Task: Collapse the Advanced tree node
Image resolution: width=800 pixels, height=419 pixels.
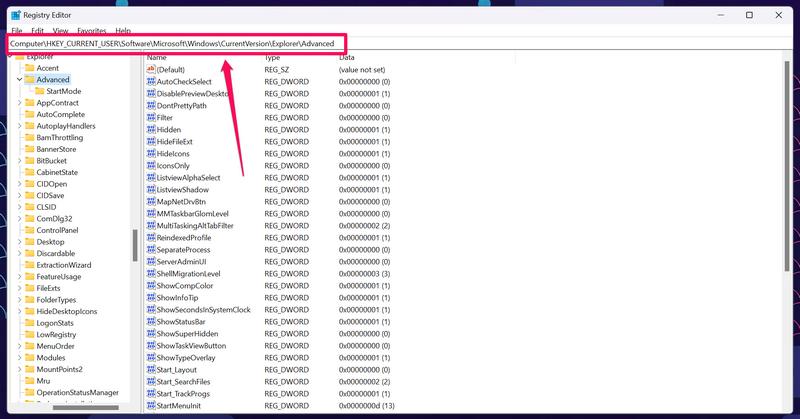Action: click(19, 80)
